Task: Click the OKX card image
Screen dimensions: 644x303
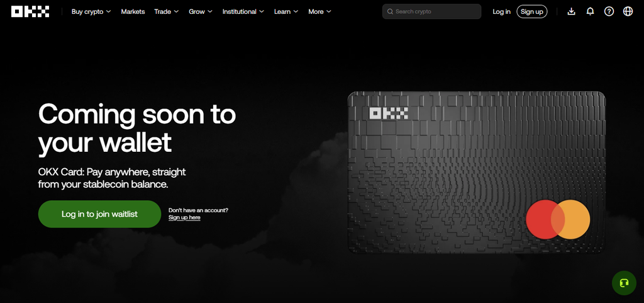Action: tap(477, 172)
